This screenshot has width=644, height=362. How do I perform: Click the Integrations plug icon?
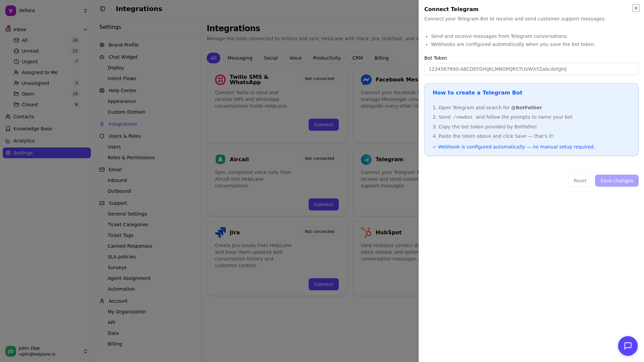pyautogui.click(x=102, y=124)
